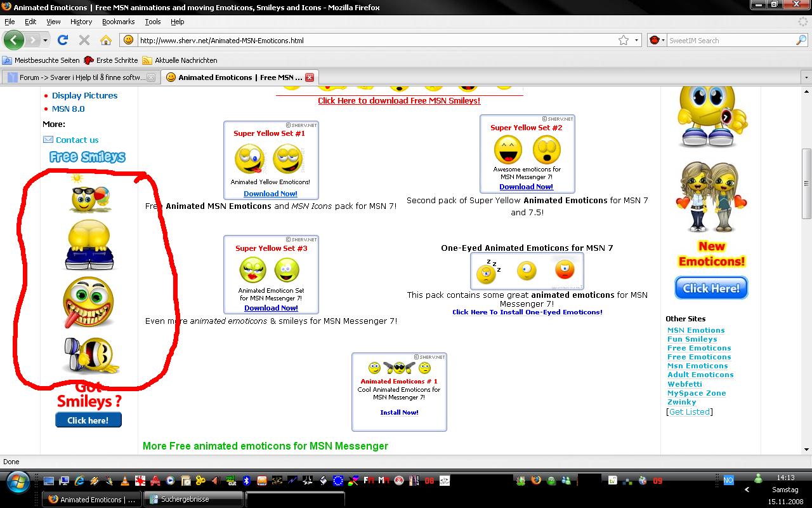The height and width of the screenshot is (508, 812).
Task: Click the blue 'Click Here!' New Emoticons button
Action: pos(711,288)
